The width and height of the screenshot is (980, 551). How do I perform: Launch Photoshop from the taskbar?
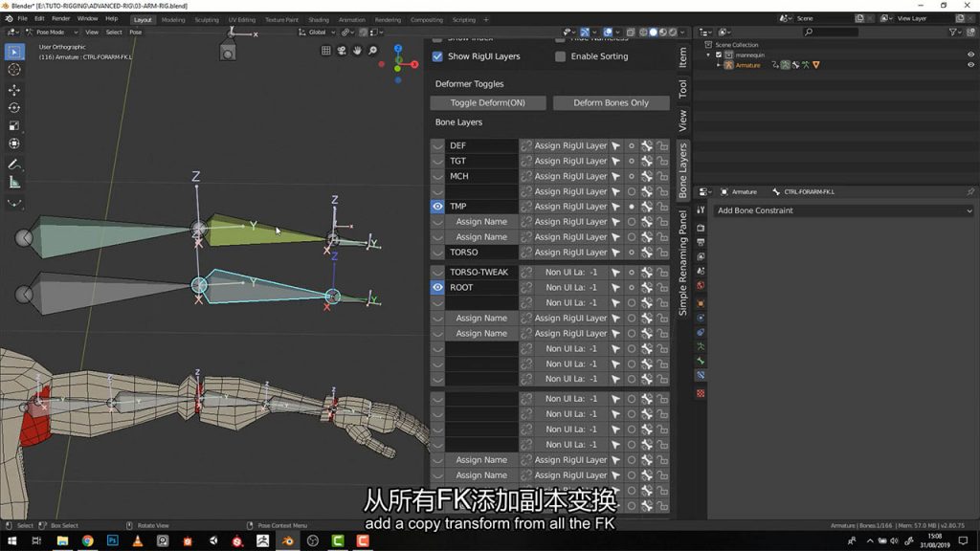click(x=113, y=541)
